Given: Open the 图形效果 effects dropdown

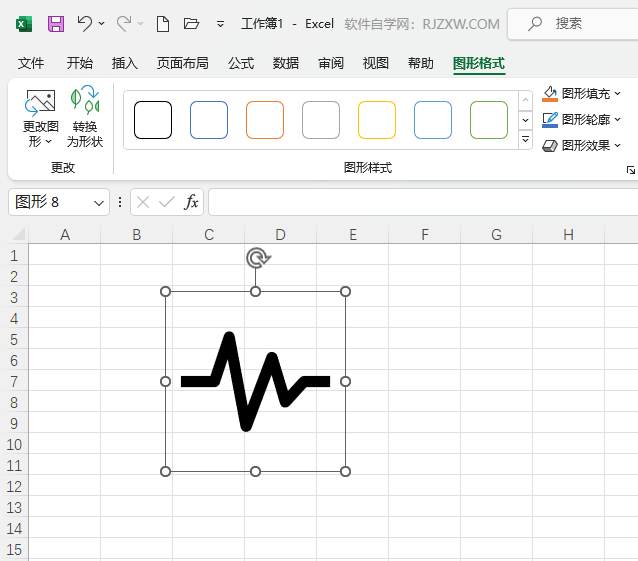Looking at the screenshot, I should tap(581, 145).
